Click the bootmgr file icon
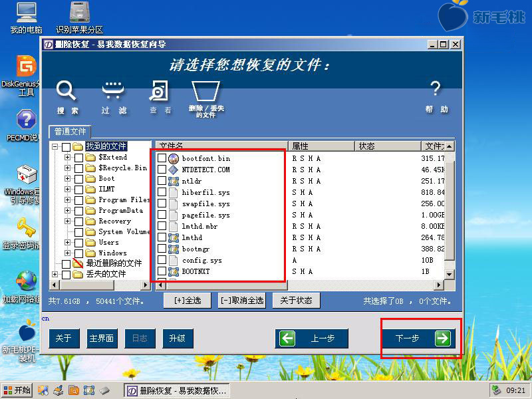 174,249
